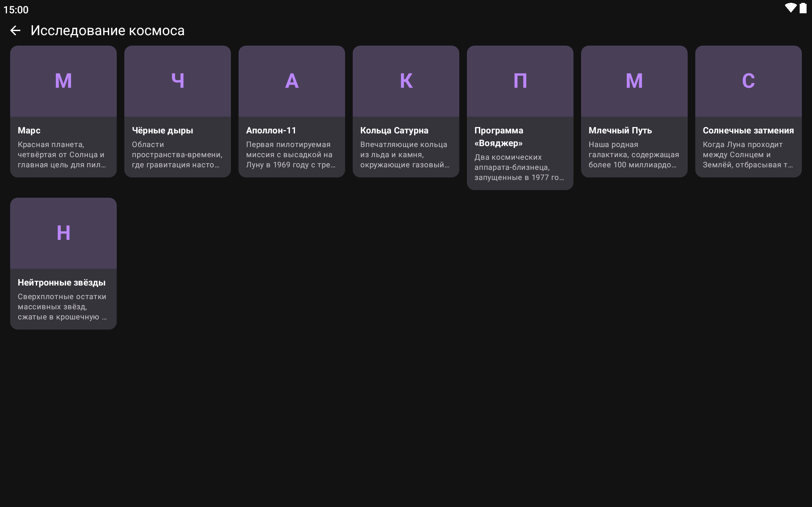Tap the С tile for Солнечные затмения
The height and width of the screenshot is (507, 812).
(x=748, y=81)
